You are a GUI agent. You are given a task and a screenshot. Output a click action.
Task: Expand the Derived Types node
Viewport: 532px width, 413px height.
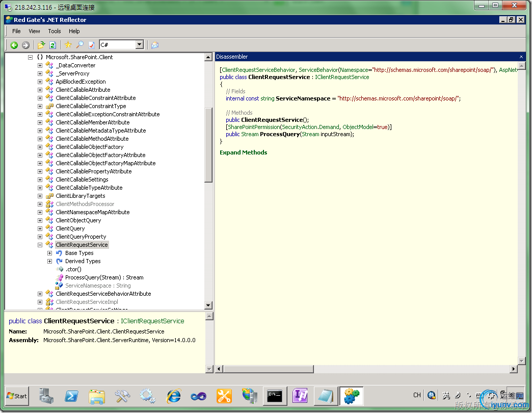tap(49, 261)
